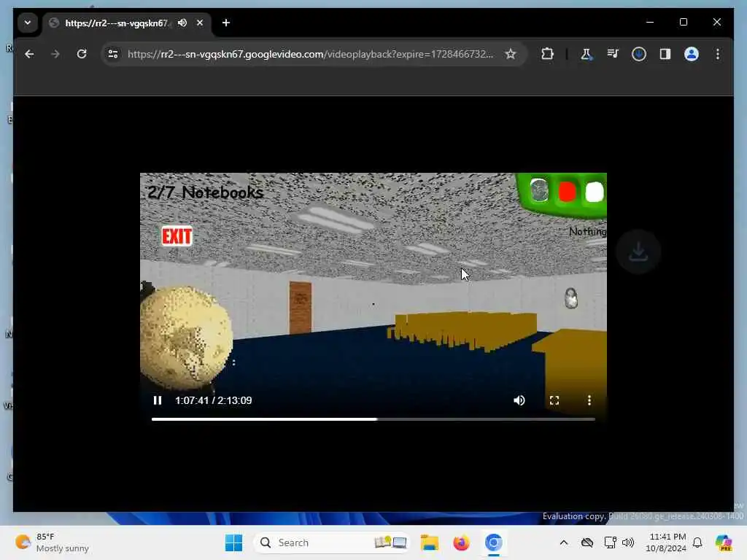Pause the video playback

click(x=158, y=400)
